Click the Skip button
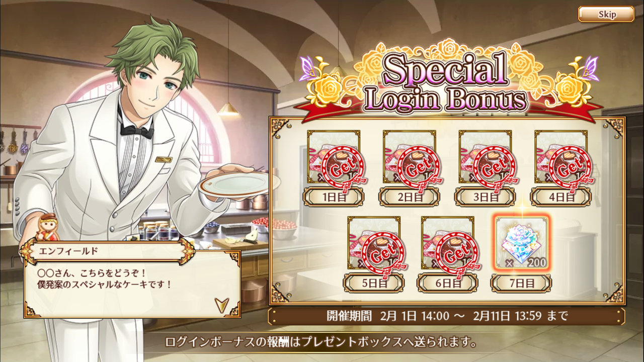 (x=606, y=14)
